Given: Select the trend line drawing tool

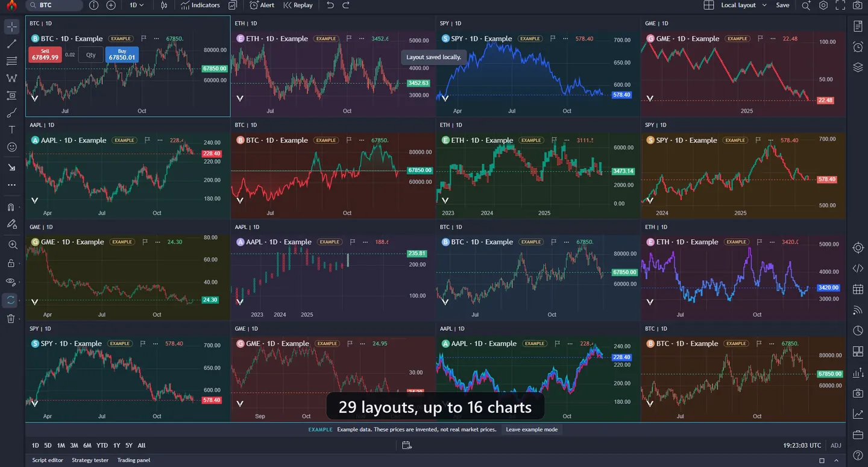Looking at the screenshot, I should pyautogui.click(x=11, y=44).
